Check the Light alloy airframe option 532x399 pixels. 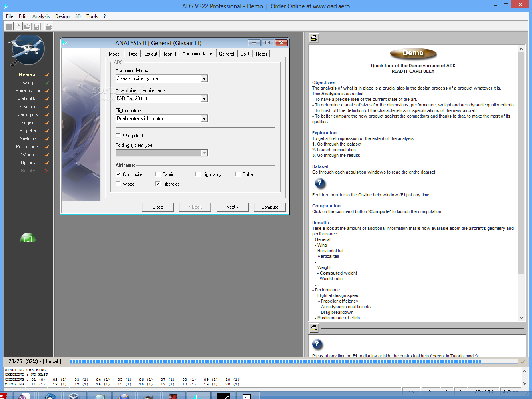point(198,174)
